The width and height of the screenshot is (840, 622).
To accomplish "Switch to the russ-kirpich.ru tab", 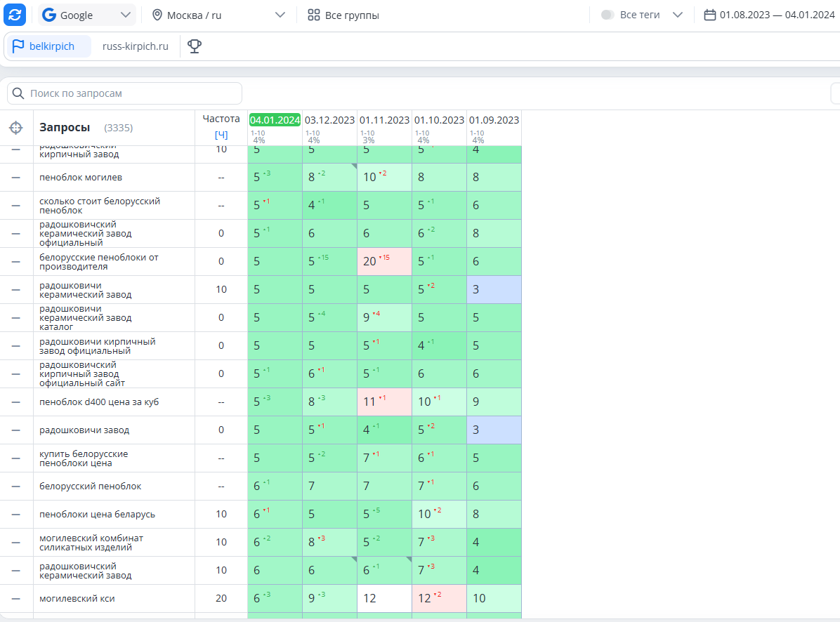I will click(136, 46).
